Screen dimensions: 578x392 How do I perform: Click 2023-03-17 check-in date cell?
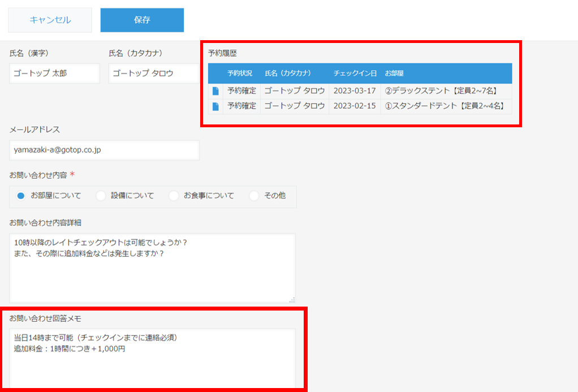click(355, 91)
